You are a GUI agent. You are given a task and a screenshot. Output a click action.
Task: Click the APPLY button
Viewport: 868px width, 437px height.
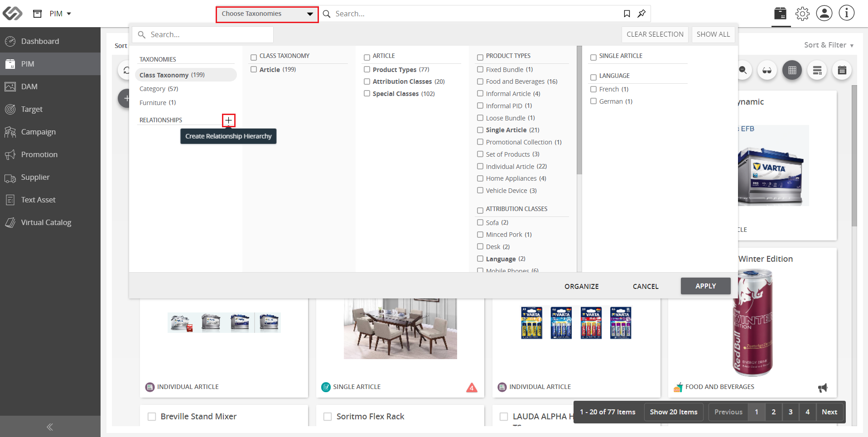(706, 286)
